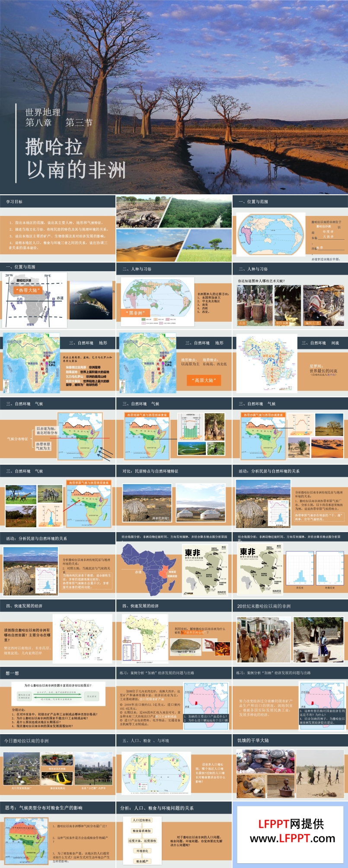Open the '今日撒哈拉以南的非洲' slide
This screenshot has width=348, height=868.
(26, 741)
